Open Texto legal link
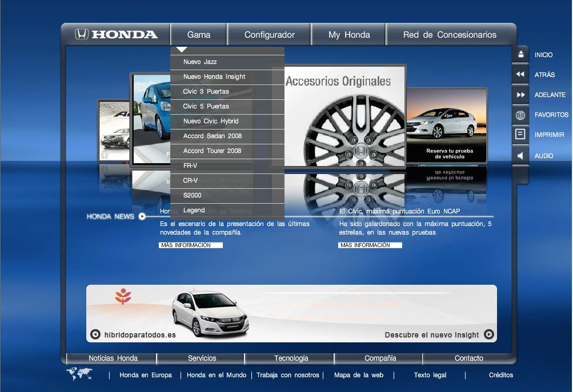Viewport: 573px width, 392px height. click(430, 375)
